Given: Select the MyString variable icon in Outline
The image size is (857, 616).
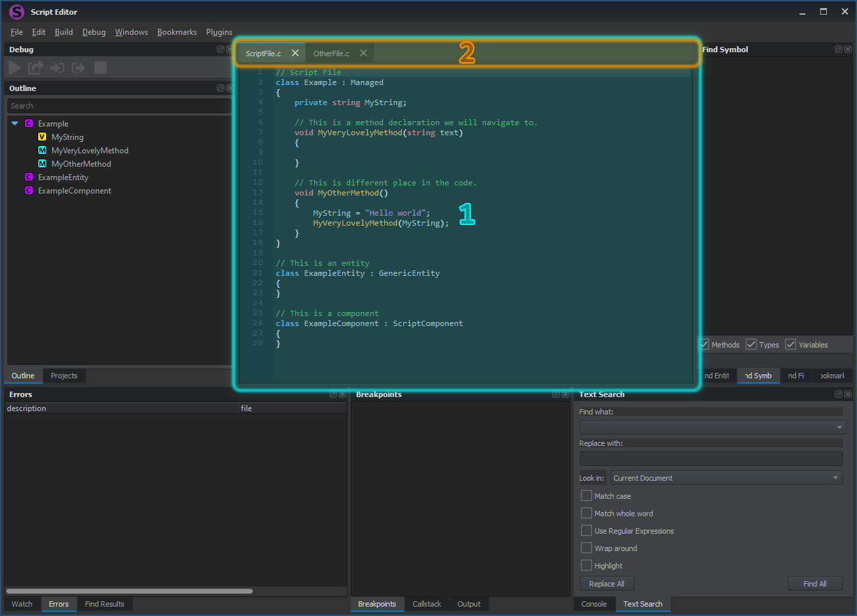Looking at the screenshot, I should pyautogui.click(x=42, y=137).
